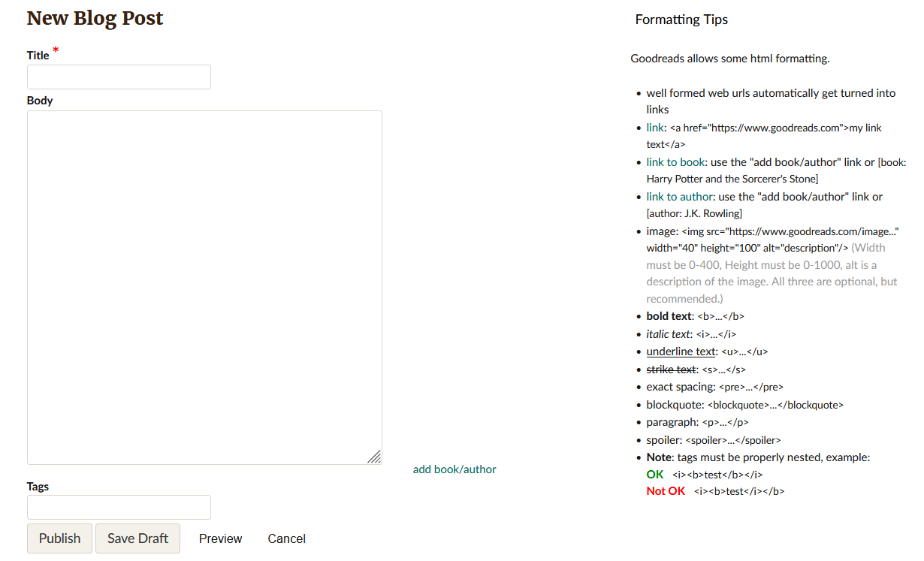Click the 'italic text' tip label
Viewport: 924px width, 561px height.
point(668,334)
